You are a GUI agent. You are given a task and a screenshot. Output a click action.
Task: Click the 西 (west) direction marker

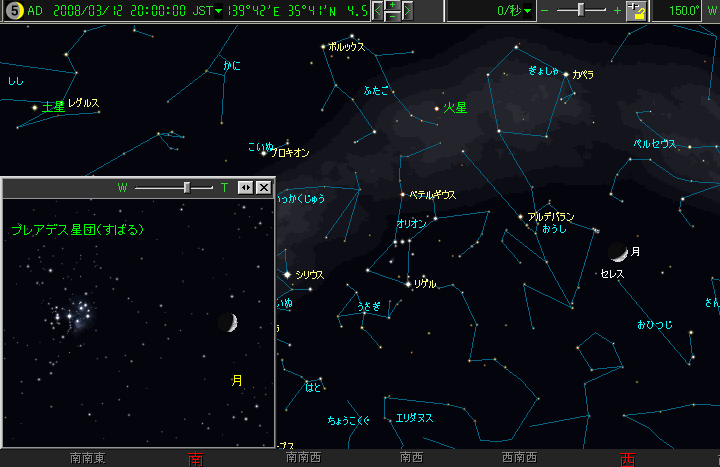click(628, 459)
